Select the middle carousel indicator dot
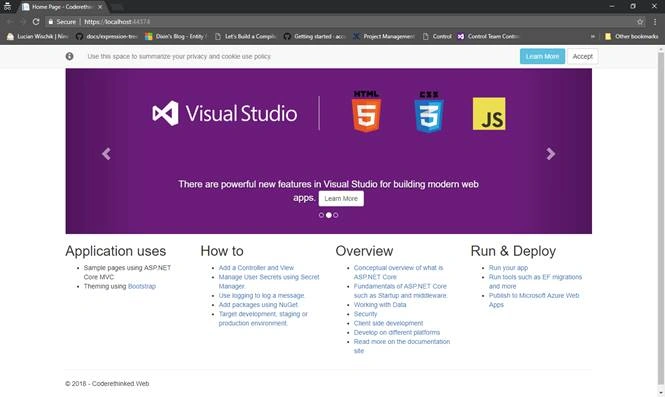This screenshot has height=397, width=665. (x=329, y=215)
